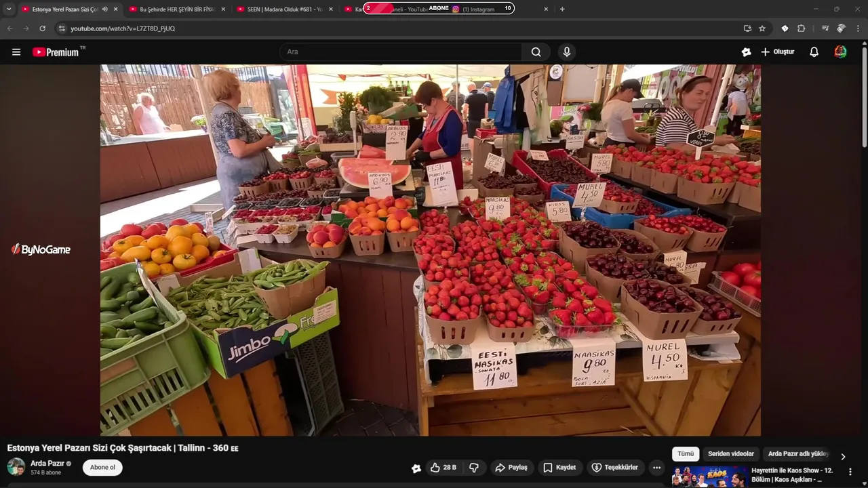The image size is (868, 488).
Task: Switch to the Bu Şehirde HER ŞEYİN tab
Action: coord(176,9)
